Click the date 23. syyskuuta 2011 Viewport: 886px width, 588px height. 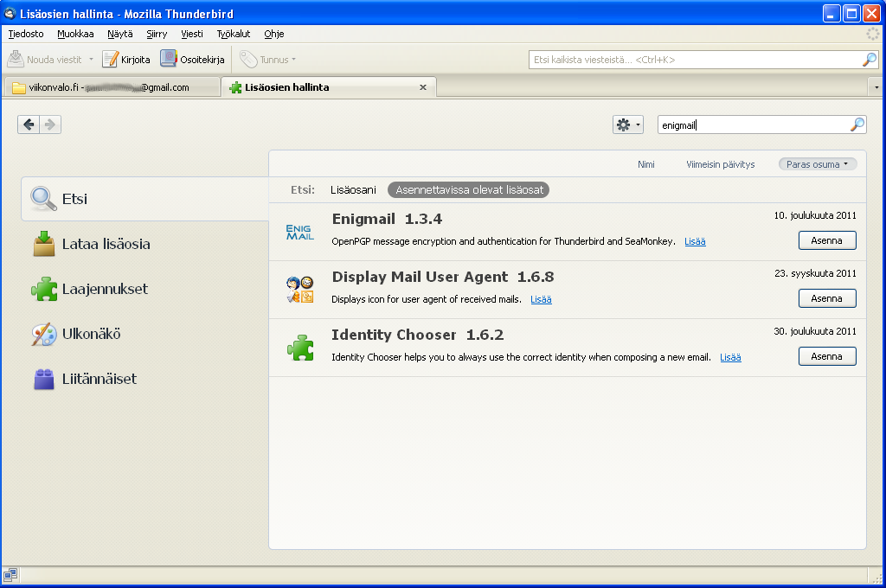[815, 273]
